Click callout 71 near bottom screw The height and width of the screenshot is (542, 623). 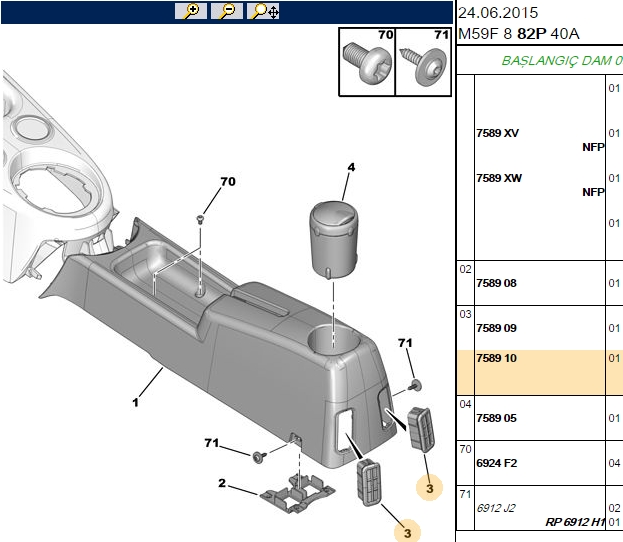coord(212,443)
